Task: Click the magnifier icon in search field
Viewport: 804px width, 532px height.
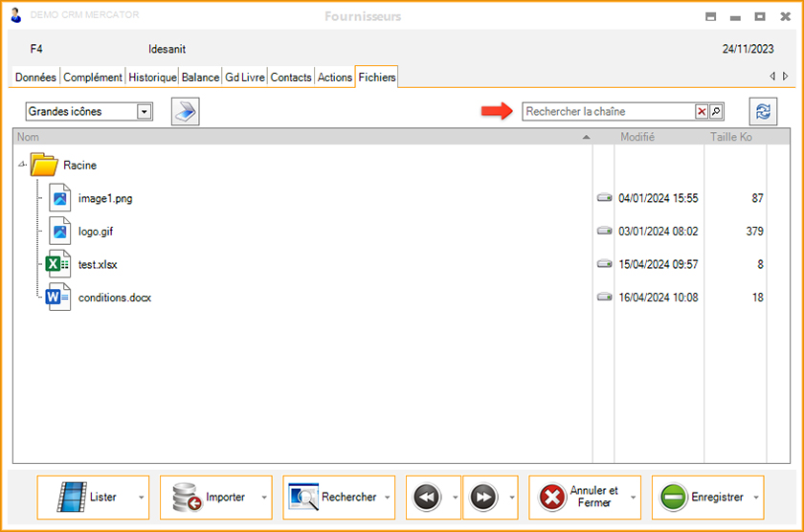Action: pos(716,112)
